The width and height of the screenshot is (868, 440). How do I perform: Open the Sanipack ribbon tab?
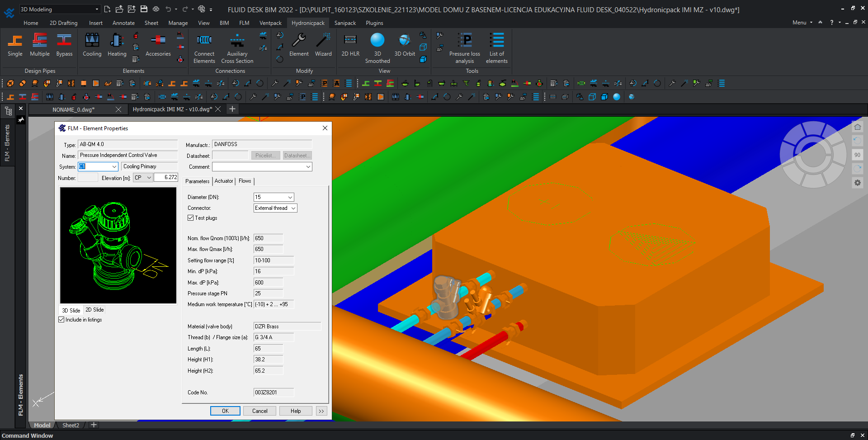(x=345, y=23)
